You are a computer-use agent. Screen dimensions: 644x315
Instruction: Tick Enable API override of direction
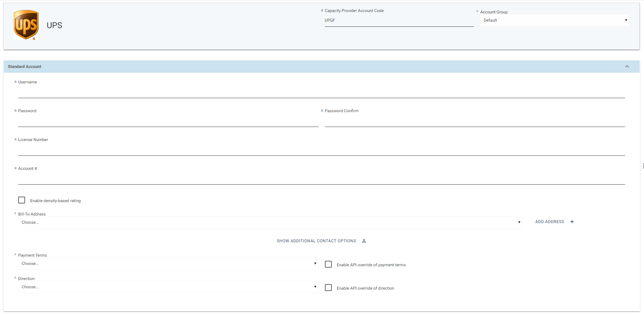click(x=328, y=288)
